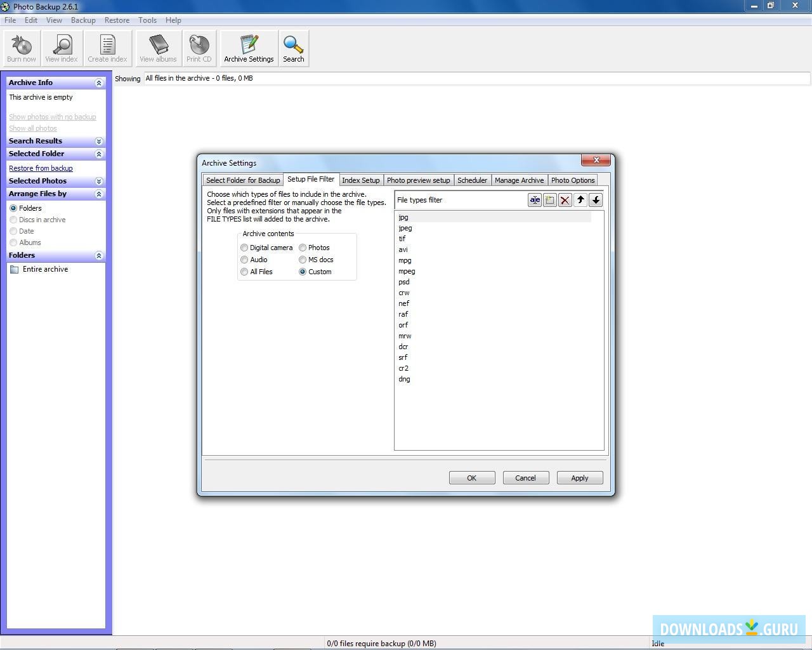Switch to the Scheduler tab

tap(472, 180)
